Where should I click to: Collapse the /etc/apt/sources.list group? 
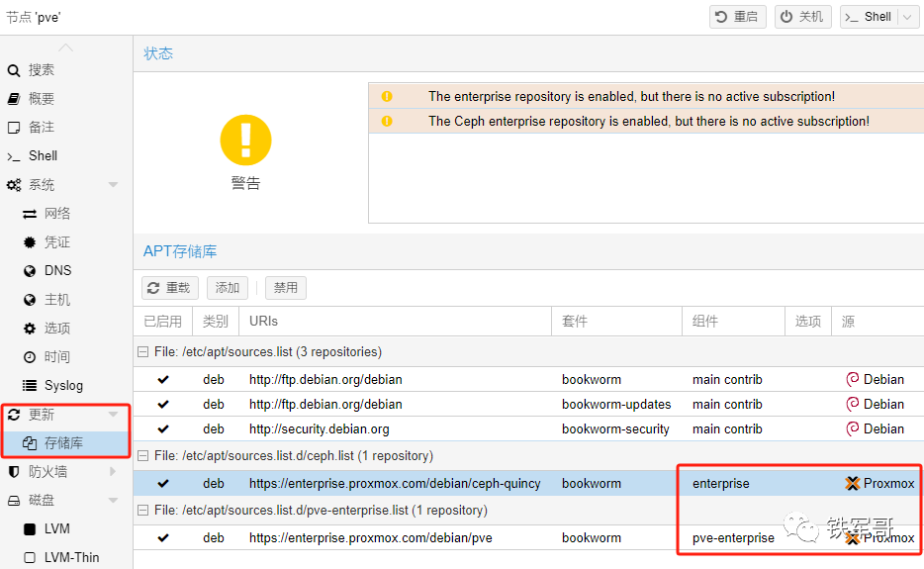coord(142,352)
